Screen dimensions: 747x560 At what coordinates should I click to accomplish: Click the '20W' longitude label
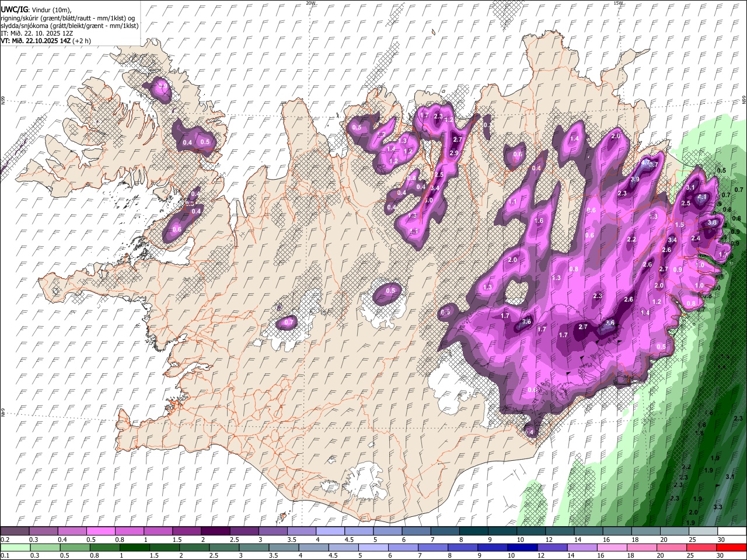click(x=310, y=3)
